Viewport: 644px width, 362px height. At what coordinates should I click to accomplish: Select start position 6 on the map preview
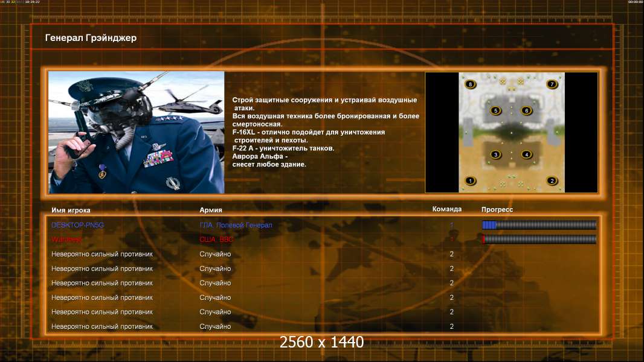(x=527, y=110)
